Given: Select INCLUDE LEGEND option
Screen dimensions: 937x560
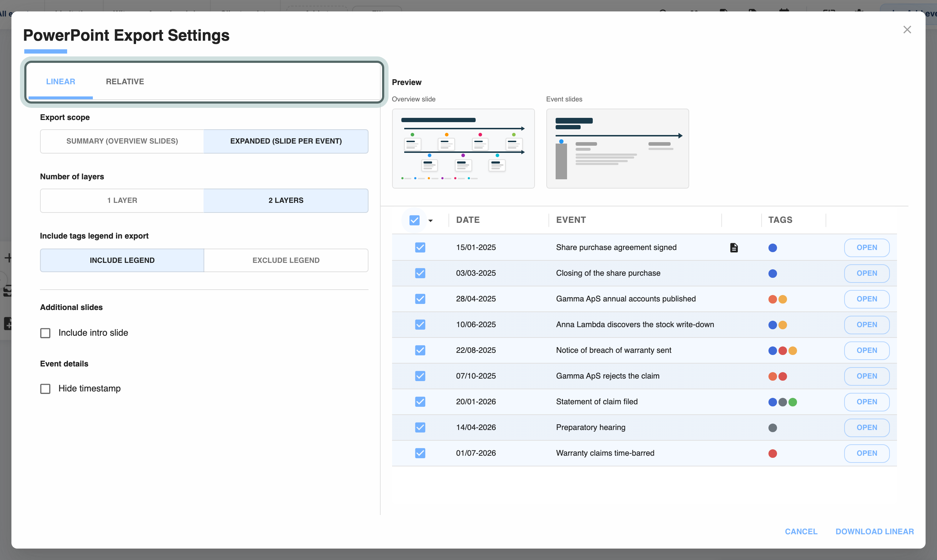Looking at the screenshot, I should point(122,260).
